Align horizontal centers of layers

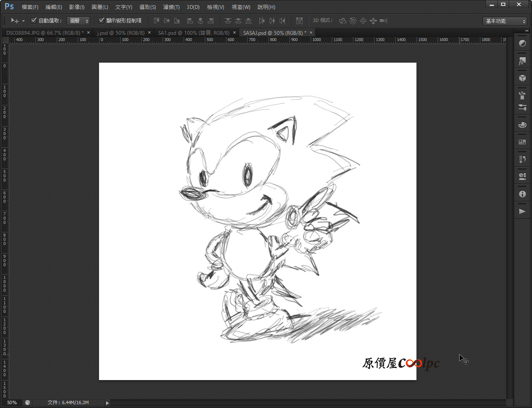200,20
